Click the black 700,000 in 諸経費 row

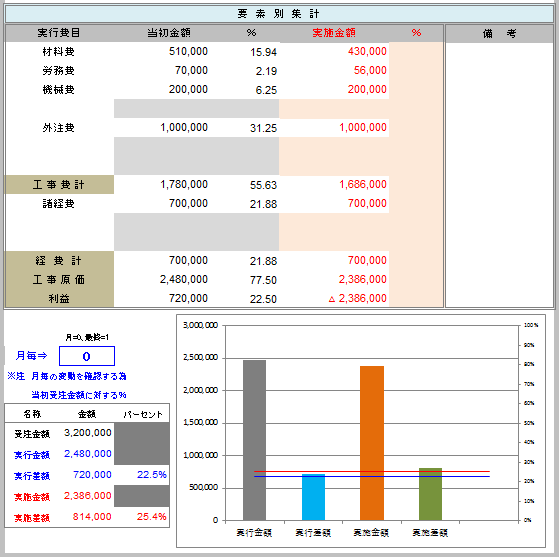coord(188,203)
